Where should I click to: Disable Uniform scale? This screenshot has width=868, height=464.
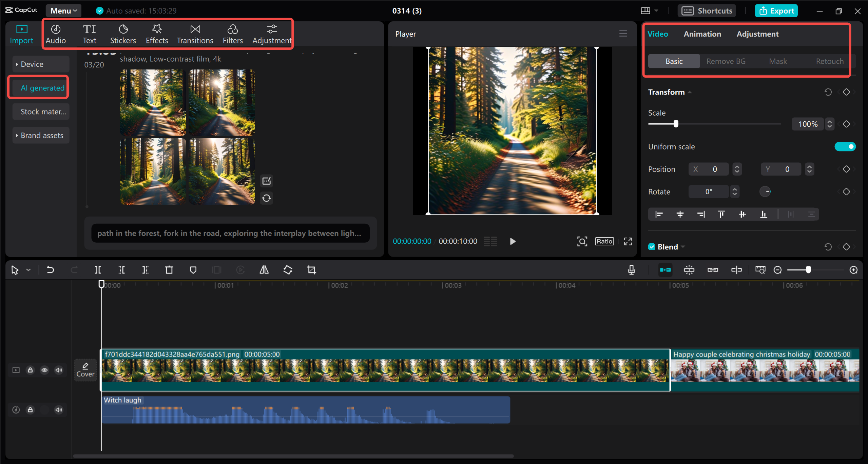pyautogui.click(x=844, y=146)
